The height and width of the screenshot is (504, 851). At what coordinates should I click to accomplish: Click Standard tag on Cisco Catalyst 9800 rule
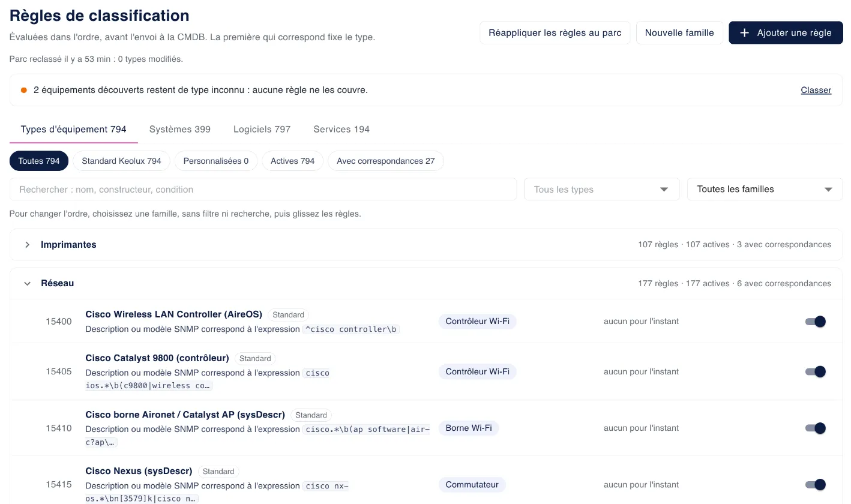point(255,359)
